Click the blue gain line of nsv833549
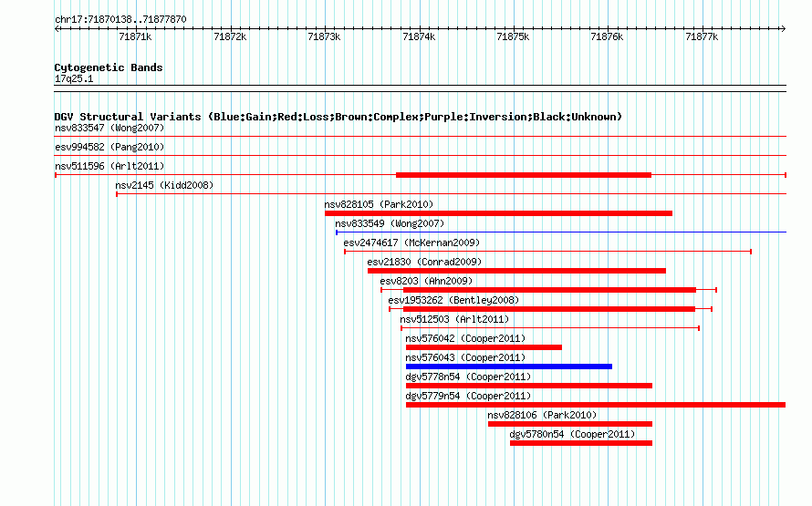The width and height of the screenshot is (812, 506). (561, 232)
